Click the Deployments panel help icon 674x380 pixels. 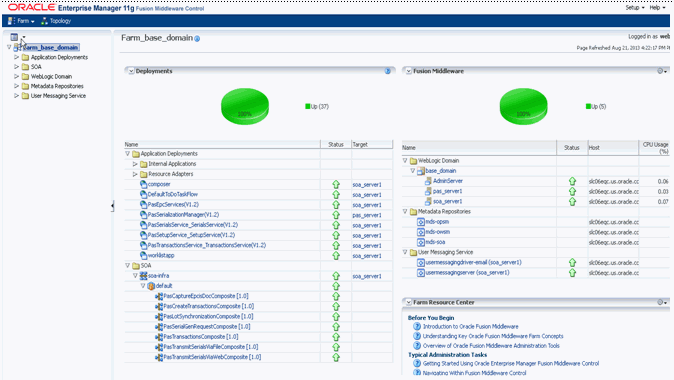pos(388,71)
